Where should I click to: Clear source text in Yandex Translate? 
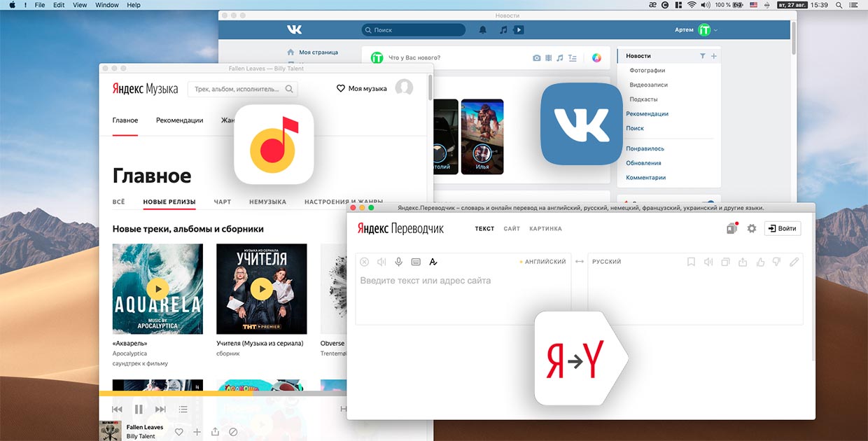(x=364, y=262)
